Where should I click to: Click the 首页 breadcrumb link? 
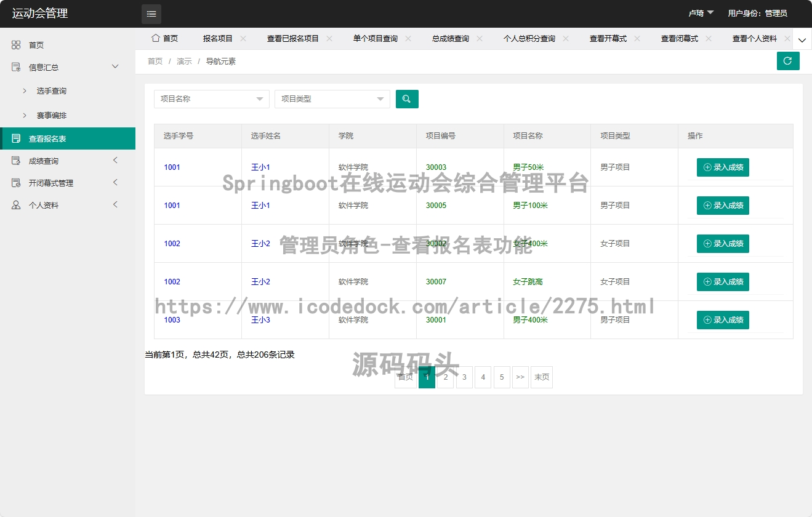[155, 61]
